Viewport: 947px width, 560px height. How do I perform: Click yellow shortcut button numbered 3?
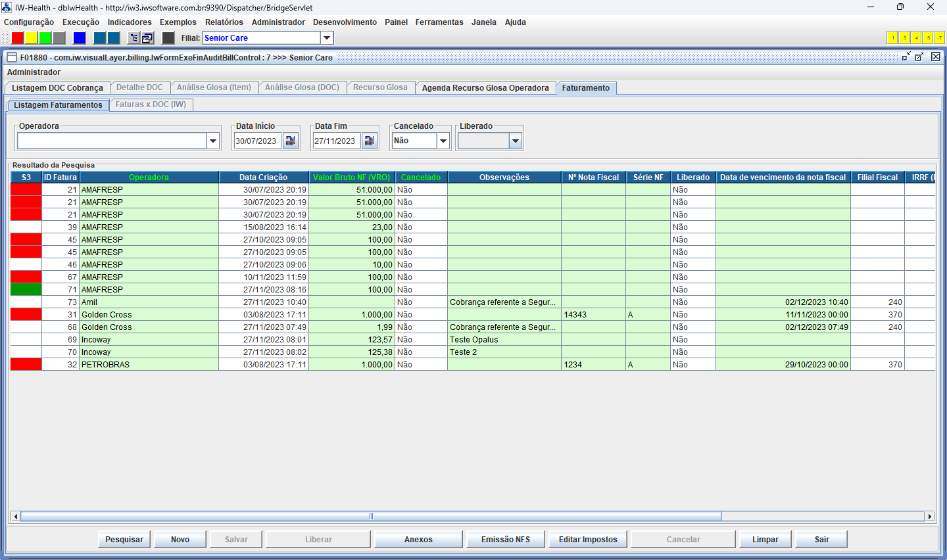point(904,38)
